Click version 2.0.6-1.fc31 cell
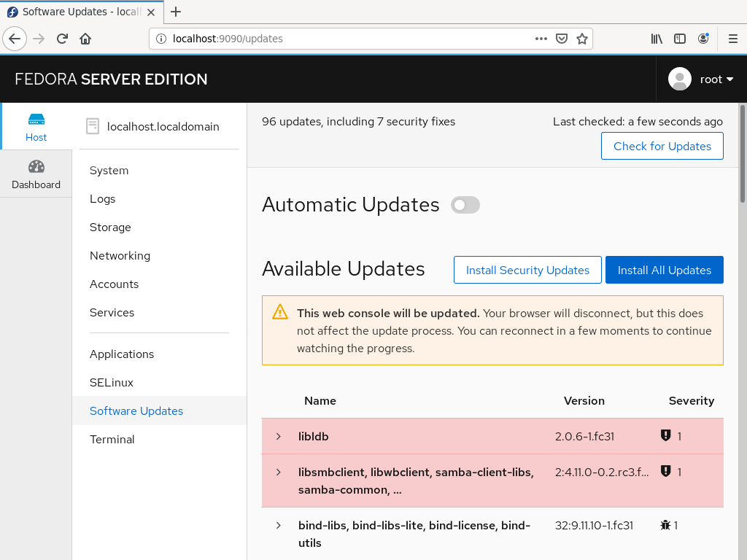The image size is (747, 560). (x=584, y=437)
